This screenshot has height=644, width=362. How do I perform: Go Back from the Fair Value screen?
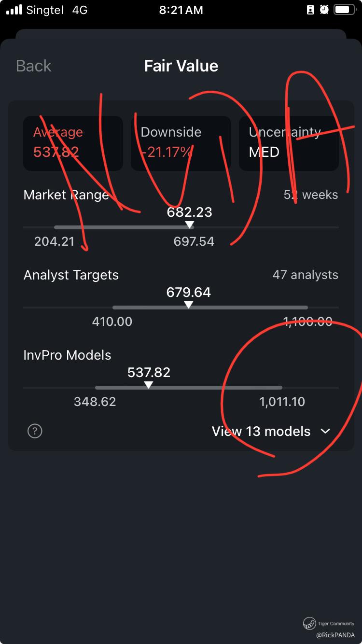click(33, 66)
